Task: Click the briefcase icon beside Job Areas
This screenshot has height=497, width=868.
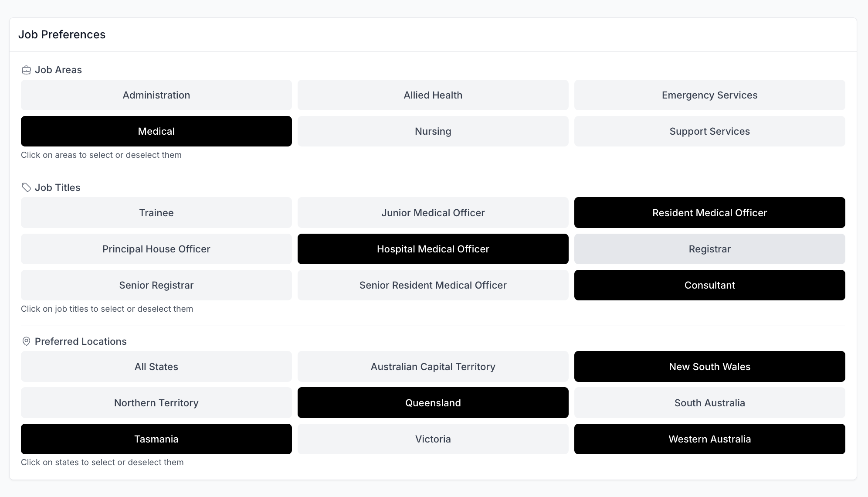Action: pyautogui.click(x=26, y=70)
